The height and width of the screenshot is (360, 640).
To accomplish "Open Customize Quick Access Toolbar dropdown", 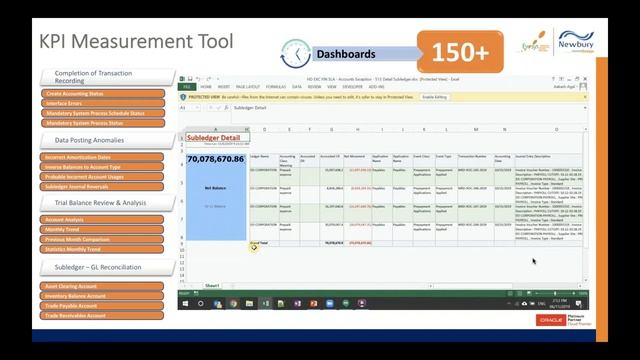I will pyautogui.click(x=218, y=79).
